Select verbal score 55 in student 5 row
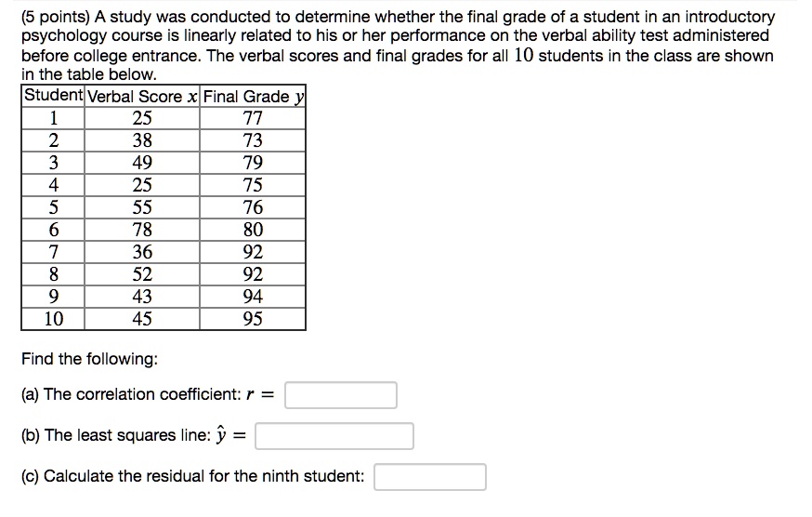Screen dimensions: 812x517 coord(142,207)
